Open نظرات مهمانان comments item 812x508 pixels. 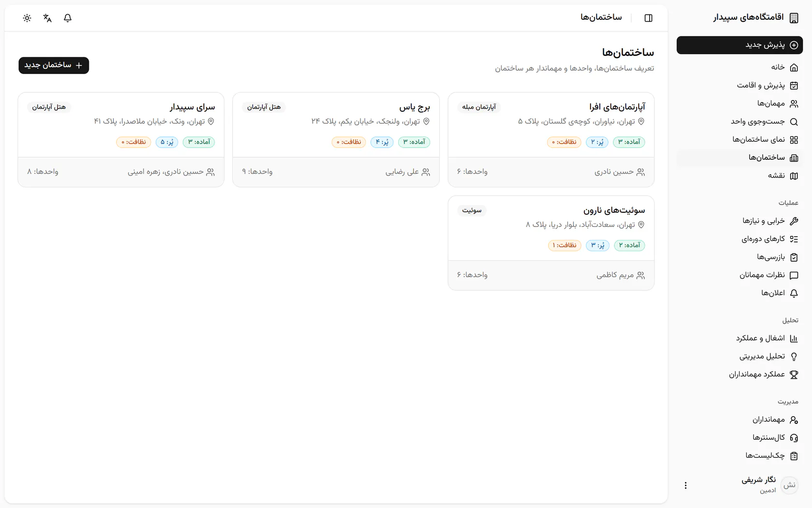coord(739,275)
